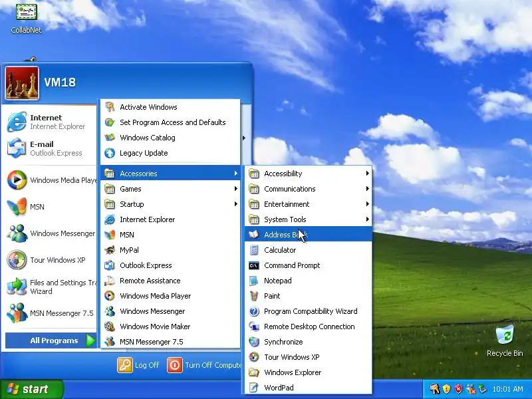
Task: Open Remote Desktop Connection
Action: pos(308,327)
